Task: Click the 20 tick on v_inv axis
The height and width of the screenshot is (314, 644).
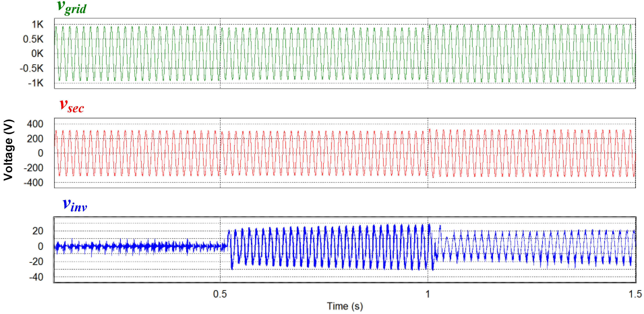Action: pyautogui.click(x=38, y=231)
